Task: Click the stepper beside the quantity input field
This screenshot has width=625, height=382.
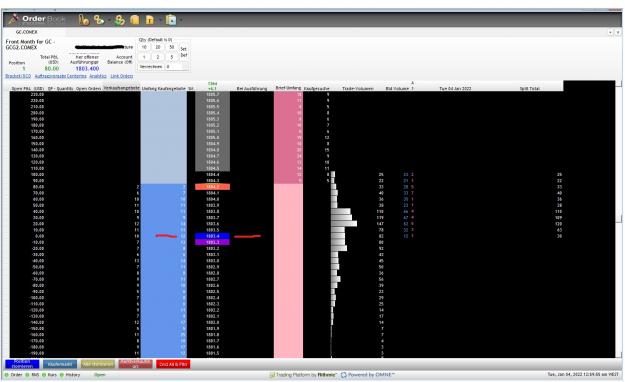Action: [185, 67]
